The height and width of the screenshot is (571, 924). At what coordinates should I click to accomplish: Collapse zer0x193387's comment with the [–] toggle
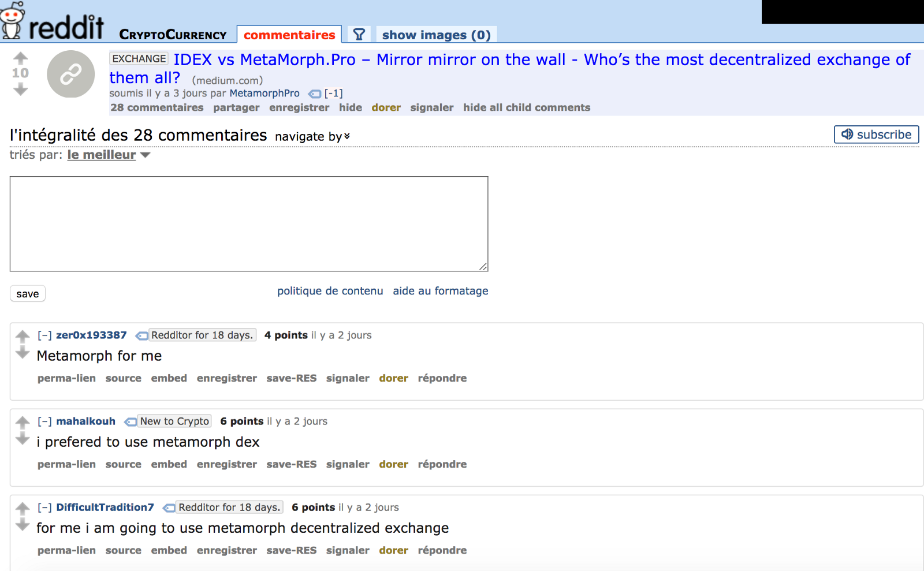[44, 335]
